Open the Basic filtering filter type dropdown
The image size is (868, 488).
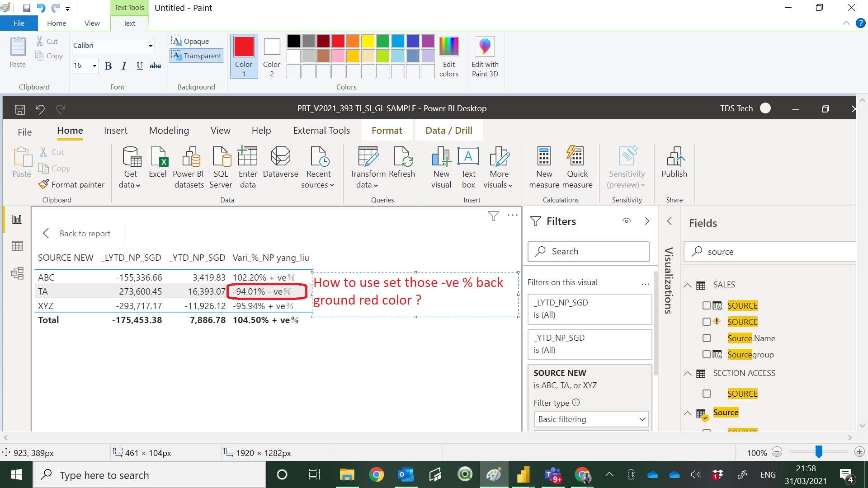point(591,419)
